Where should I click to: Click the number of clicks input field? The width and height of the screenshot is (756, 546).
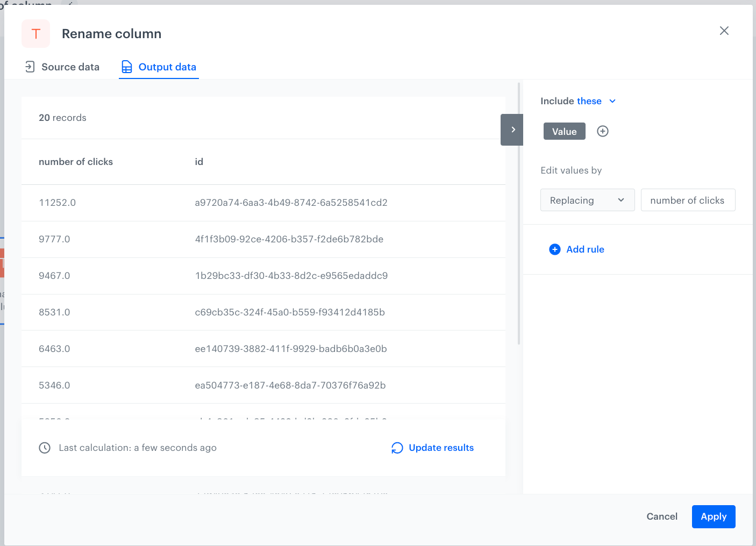(687, 200)
